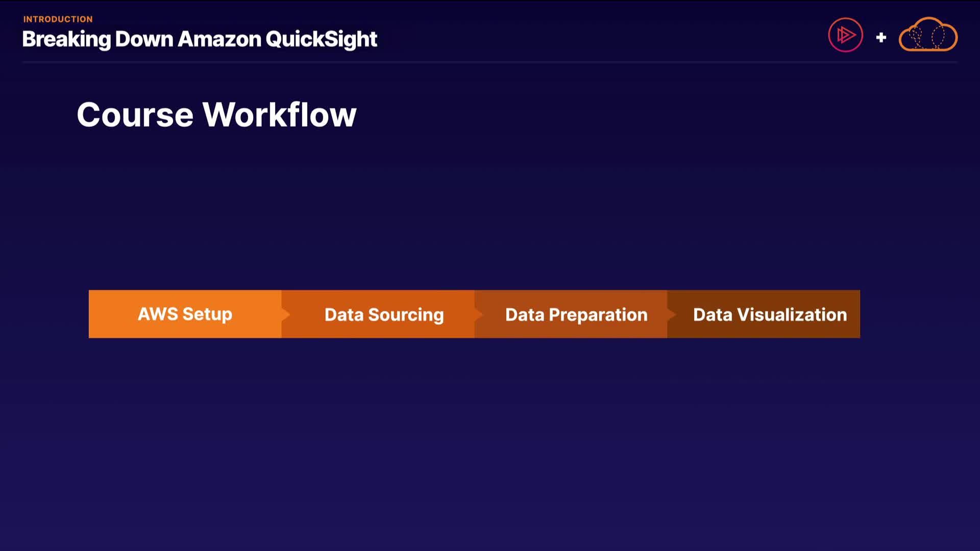Click the word Course in the heading
The image size is (980, 551).
tap(135, 115)
